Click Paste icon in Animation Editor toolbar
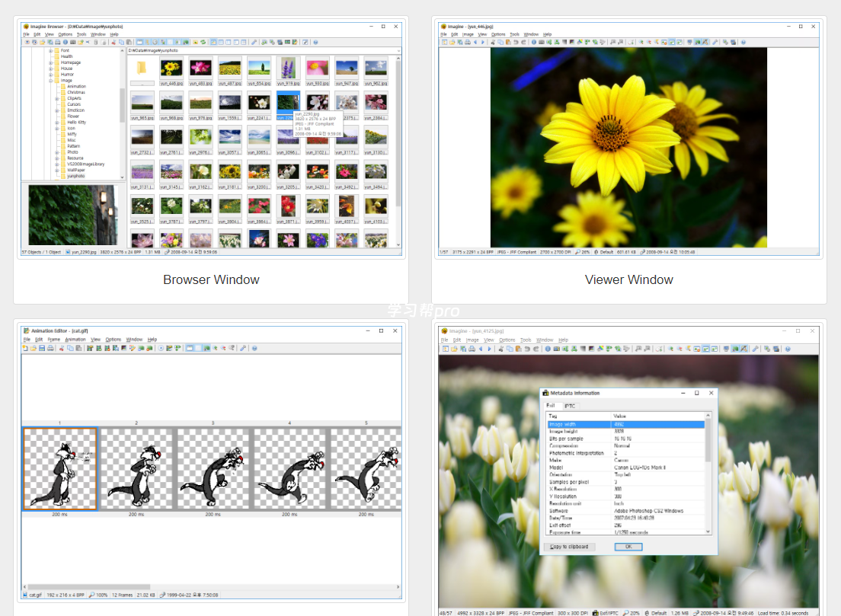 click(78, 348)
